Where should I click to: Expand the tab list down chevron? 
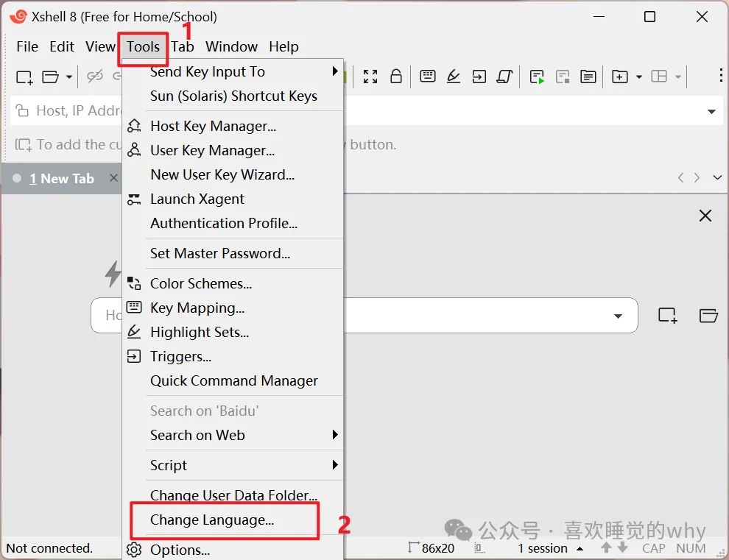tap(717, 177)
